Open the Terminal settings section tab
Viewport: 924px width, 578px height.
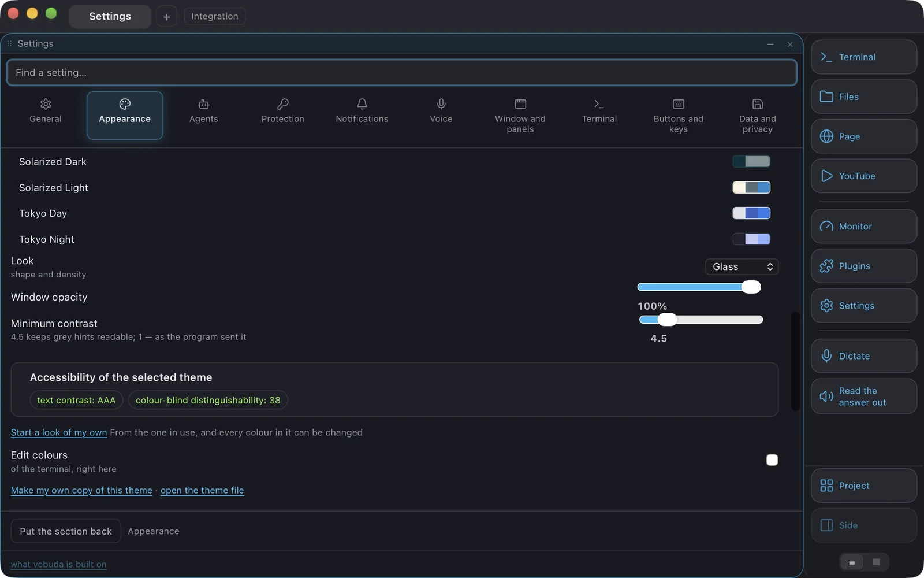click(x=599, y=116)
